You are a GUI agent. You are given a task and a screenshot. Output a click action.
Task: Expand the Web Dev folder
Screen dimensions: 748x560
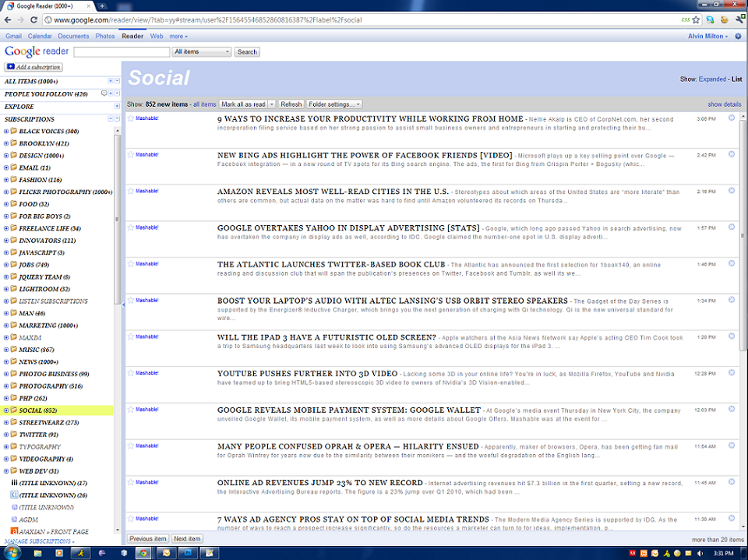coord(6,470)
